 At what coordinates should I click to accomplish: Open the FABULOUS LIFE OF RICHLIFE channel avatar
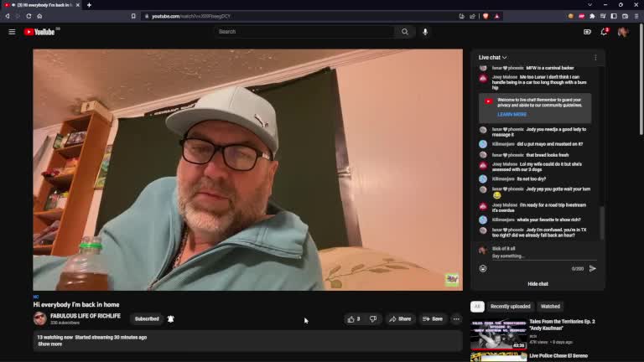coord(40,318)
